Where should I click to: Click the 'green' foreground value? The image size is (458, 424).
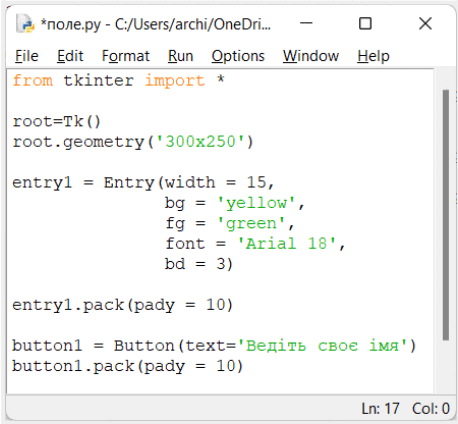[251, 223]
